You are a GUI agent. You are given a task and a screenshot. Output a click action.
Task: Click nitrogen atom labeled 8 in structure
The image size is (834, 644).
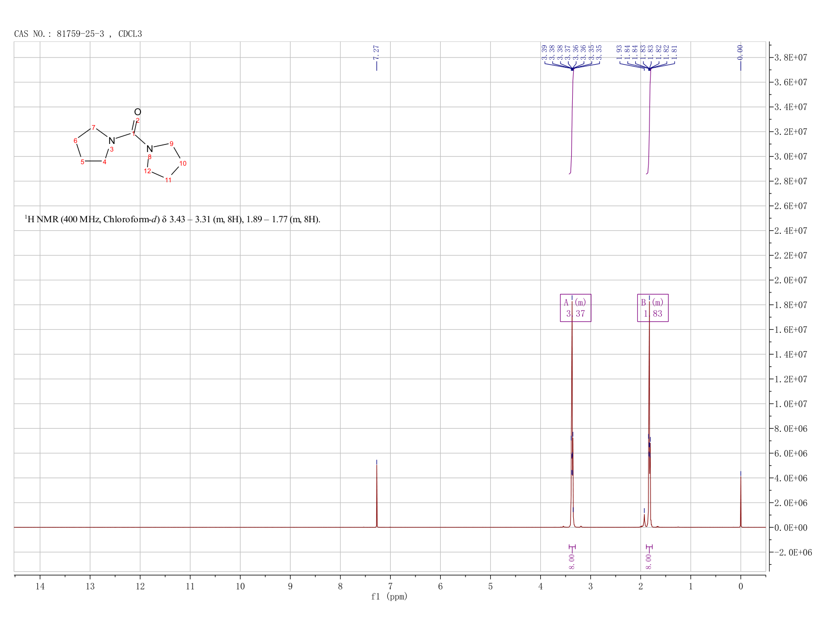(x=149, y=149)
